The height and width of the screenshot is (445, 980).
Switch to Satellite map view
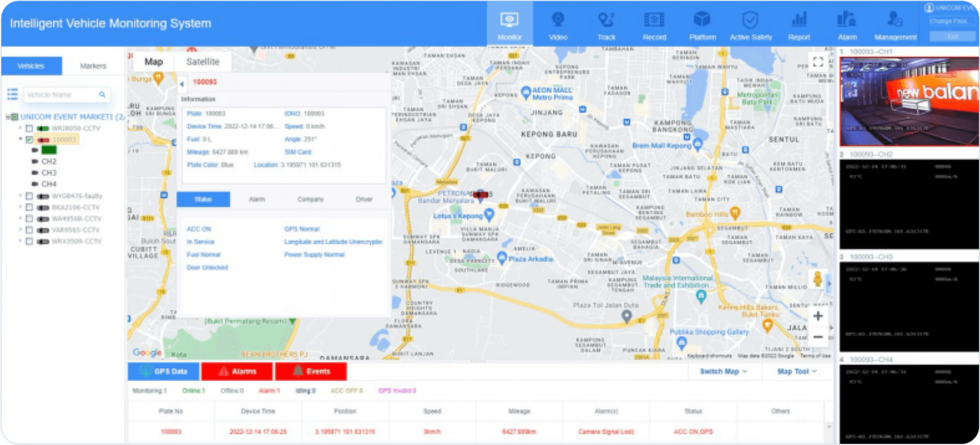tap(203, 62)
